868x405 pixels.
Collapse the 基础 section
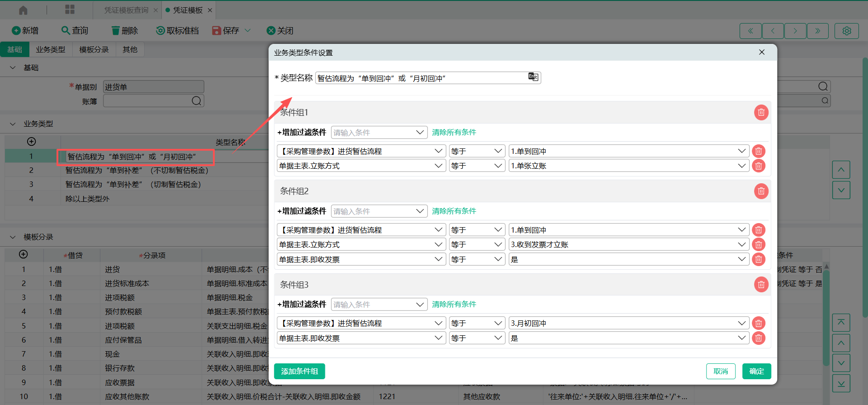pyautogui.click(x=13, y=67)
